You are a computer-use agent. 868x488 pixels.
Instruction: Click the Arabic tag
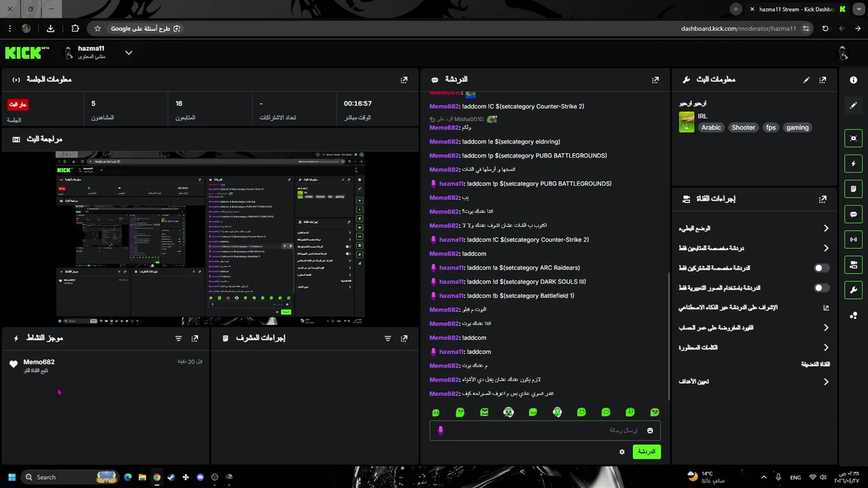point(711,127)
